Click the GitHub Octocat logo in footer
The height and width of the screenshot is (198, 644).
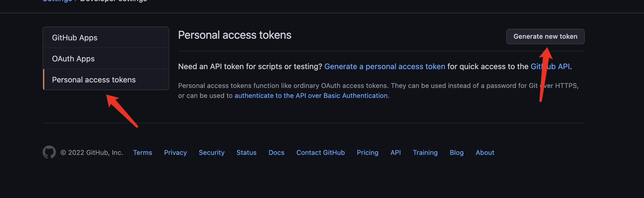[x=49, y=152]
